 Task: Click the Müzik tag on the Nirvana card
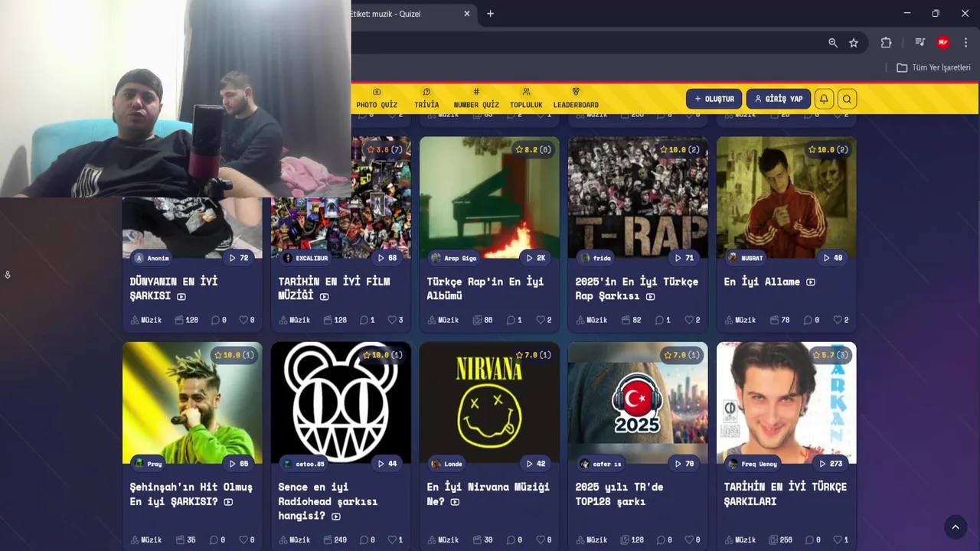pyautogui.click(x=443, y=540)
